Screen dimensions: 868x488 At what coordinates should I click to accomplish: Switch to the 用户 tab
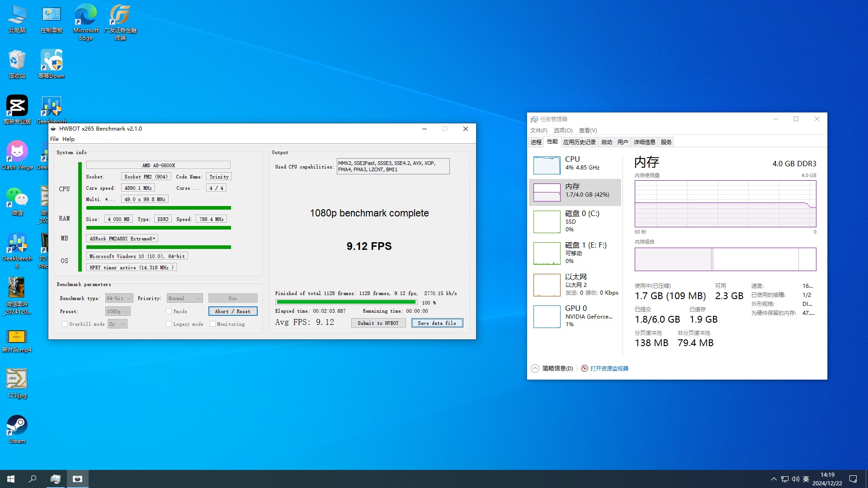623,142
